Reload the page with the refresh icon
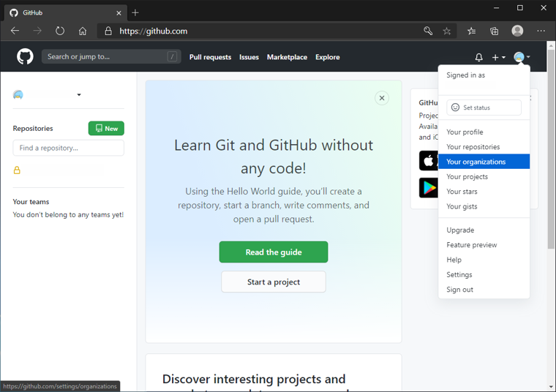Screen dimensions: 556x392 (60, 31)
